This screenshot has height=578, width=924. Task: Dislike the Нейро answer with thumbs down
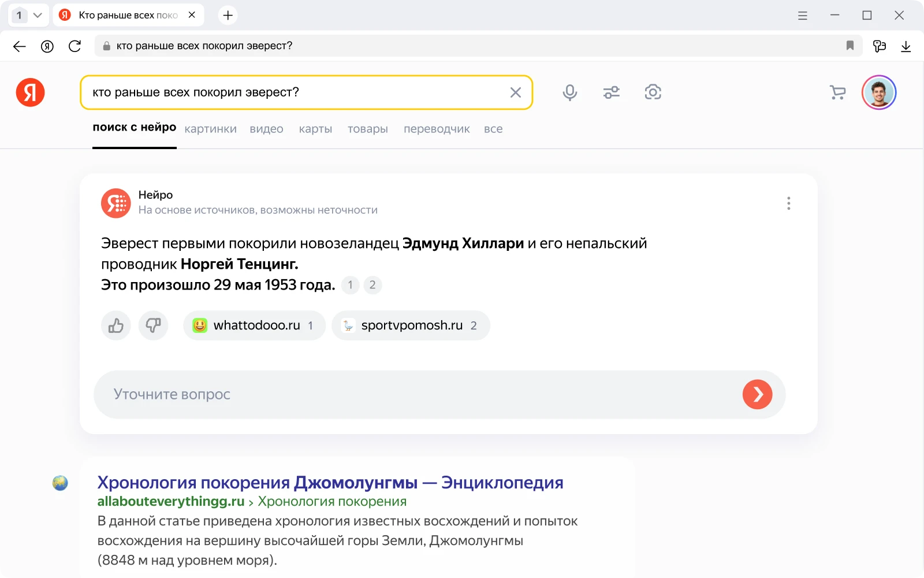pos(153,325)
